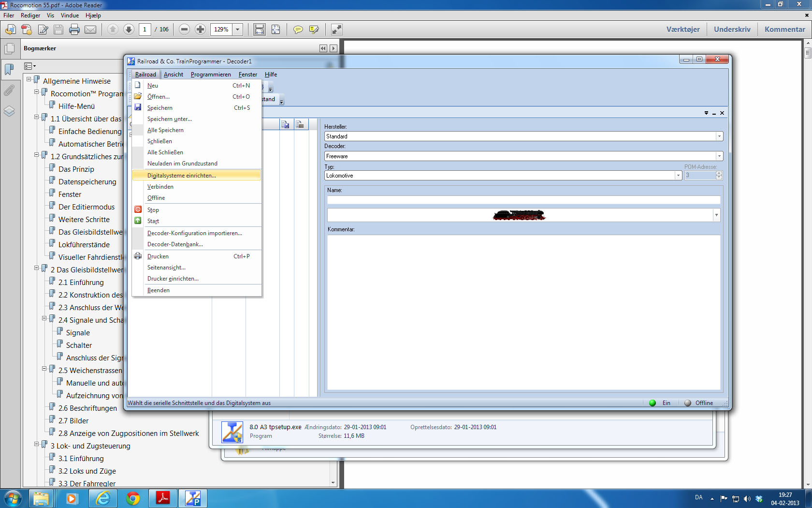This screenshot has width=812, height=508.
Task: Click the page number field
Action: click(145, 30)
